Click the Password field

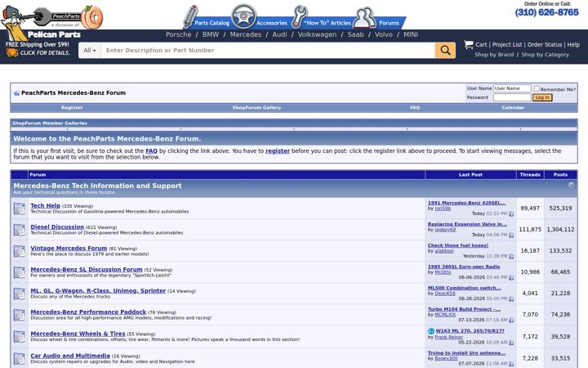(x=512, y=97)
